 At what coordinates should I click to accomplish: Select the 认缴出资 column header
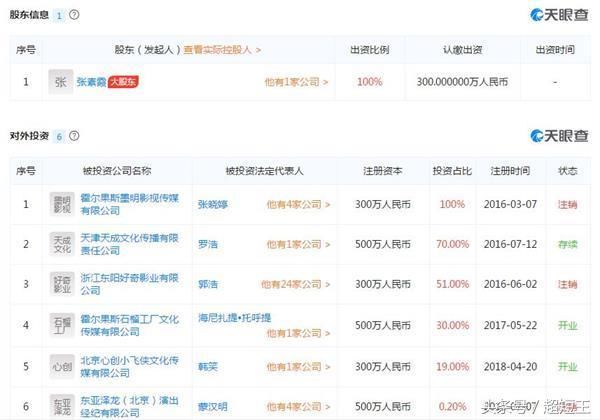coord(462,50)
